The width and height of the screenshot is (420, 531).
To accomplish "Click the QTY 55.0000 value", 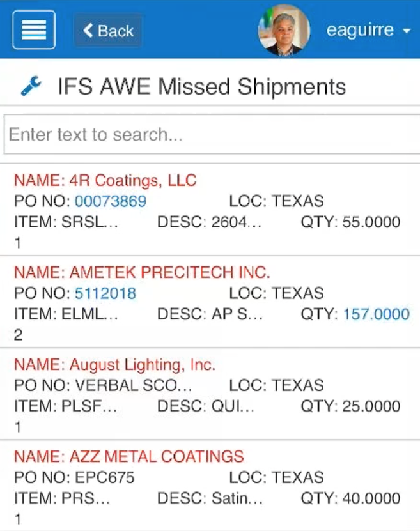I will (371, 222).
